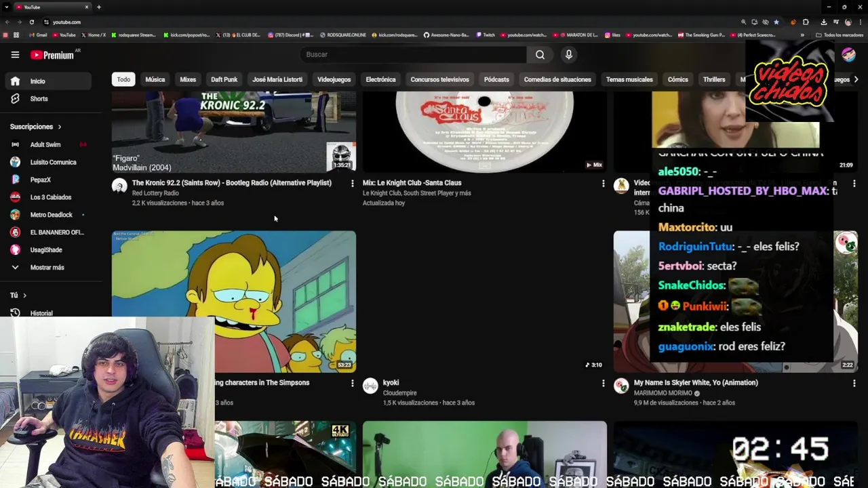The height and width of the screenshot is (488, 868).
Task: Open the YouTube hamburger guide menu
Action: 15,55
